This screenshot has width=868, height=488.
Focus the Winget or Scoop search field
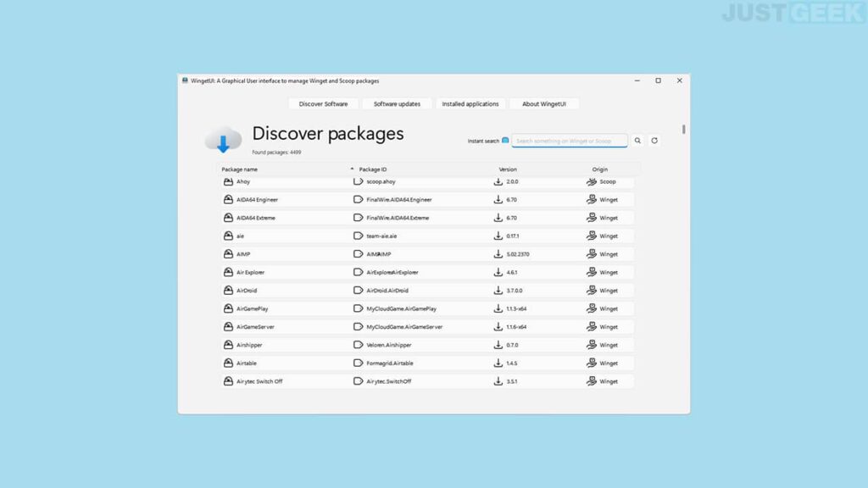570,141
